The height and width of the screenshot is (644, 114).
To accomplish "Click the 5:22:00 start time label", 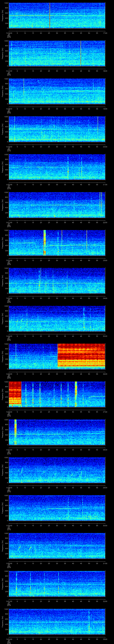I will click(x=9, y=260).
